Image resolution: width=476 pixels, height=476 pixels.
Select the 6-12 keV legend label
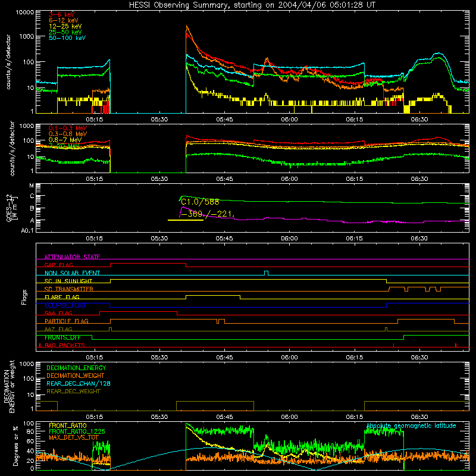point(64,20)
